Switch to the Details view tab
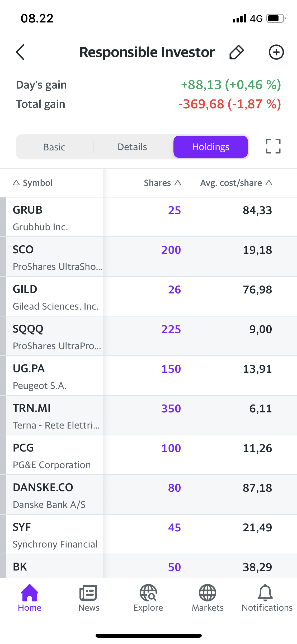The width and height of the screenshot is (297, 644). (x=132, y=147)
